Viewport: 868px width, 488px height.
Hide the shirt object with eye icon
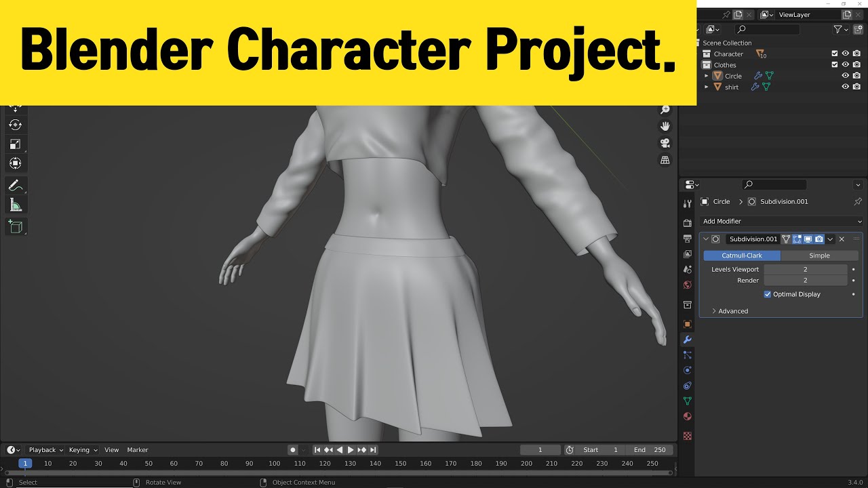coord(846,87)
